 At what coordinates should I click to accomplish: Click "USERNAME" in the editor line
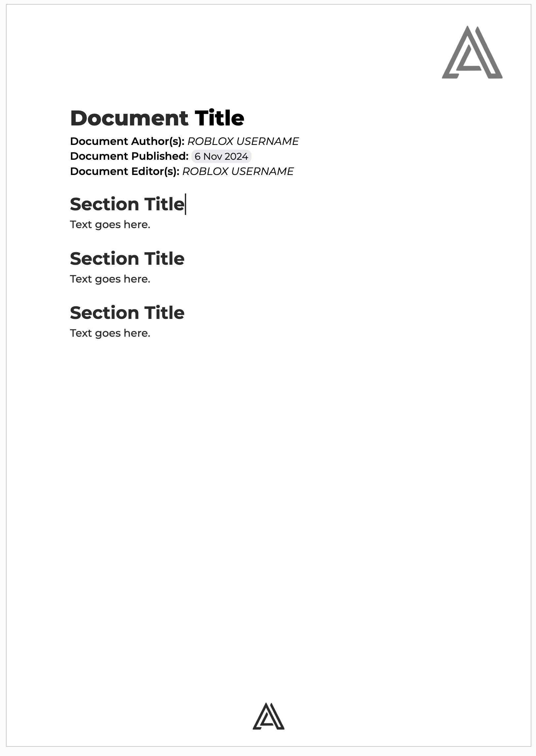coord(262,171)
